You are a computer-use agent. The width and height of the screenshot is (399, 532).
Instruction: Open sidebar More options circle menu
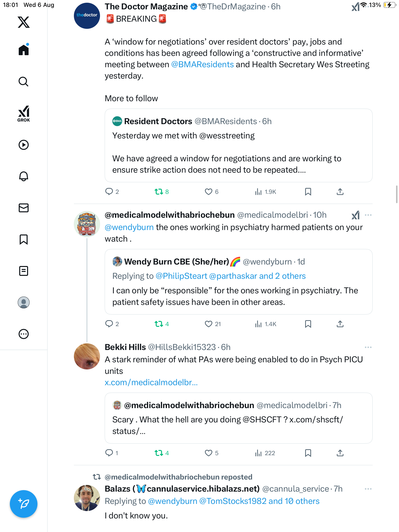(x=24, y=334)
